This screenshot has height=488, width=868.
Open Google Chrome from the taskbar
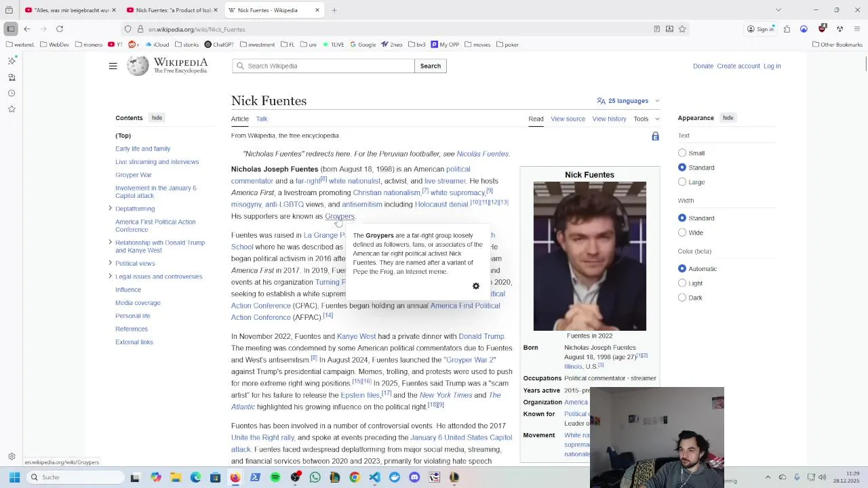[355, 477]
